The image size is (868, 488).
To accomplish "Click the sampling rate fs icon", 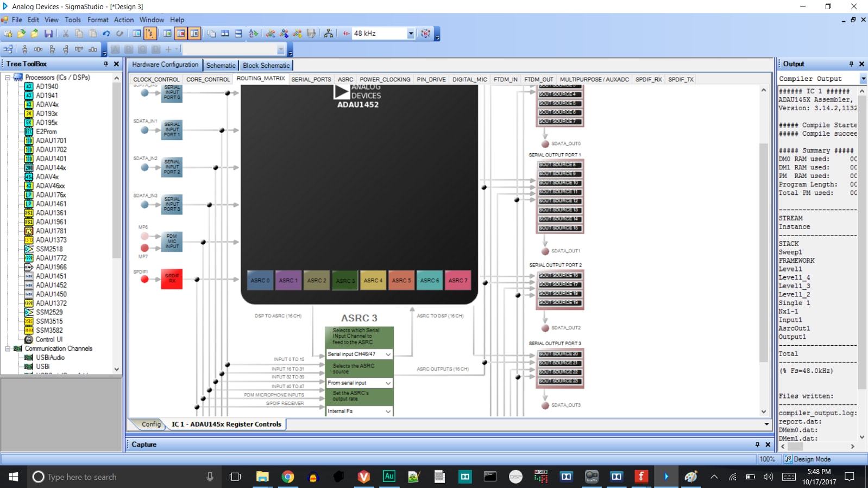I will coord(346,34).
